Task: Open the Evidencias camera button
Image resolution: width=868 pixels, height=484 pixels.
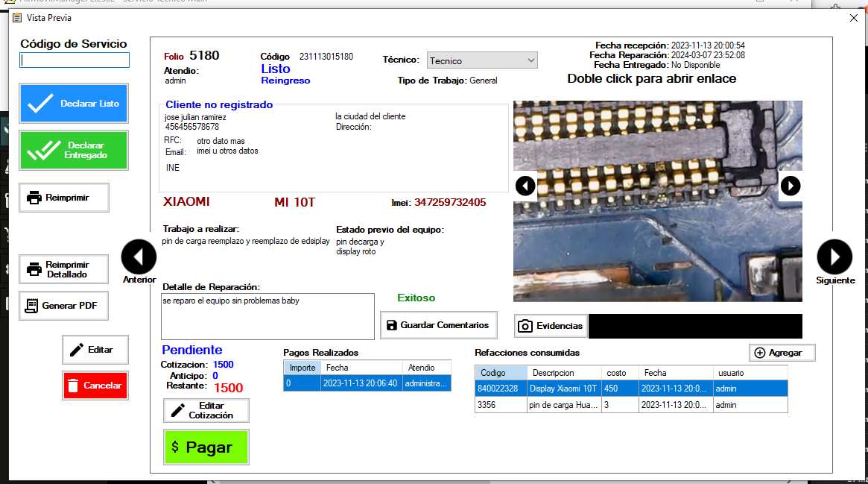Action: coord(551,326)
